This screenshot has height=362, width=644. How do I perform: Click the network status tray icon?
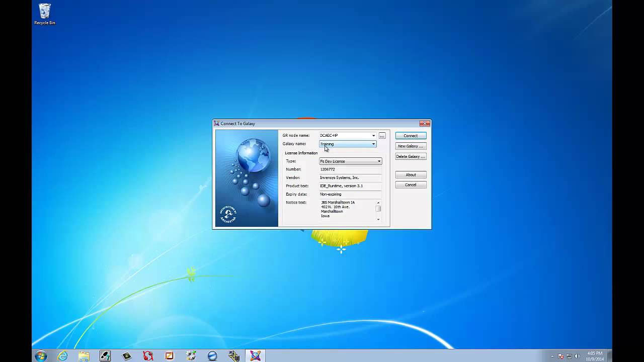569,356
